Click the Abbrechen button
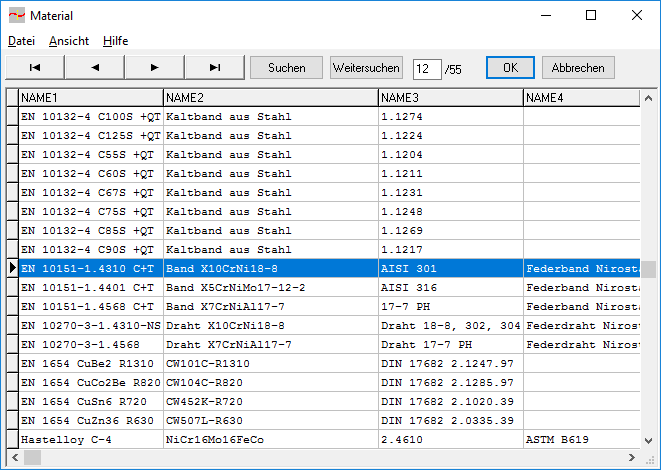Viewport: 661px width, 470px height. pyautogui.click(x=578, y=67)
